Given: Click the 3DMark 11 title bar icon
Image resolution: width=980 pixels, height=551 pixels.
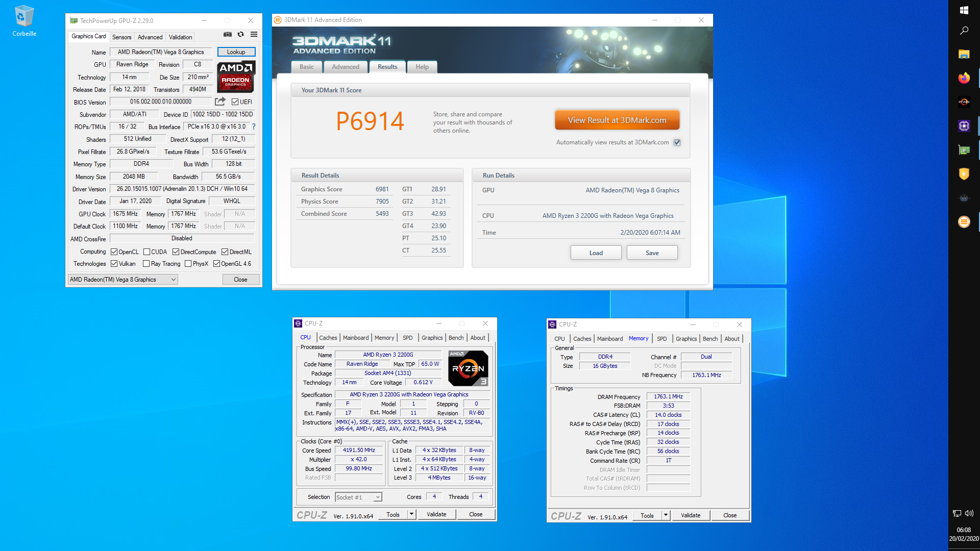Looking at the screenshot, I should coord(278,20).
